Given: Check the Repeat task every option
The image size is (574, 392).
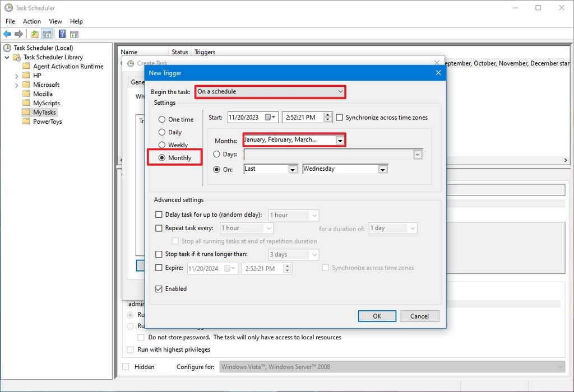Looking at the screenshot, I should 159,228.
